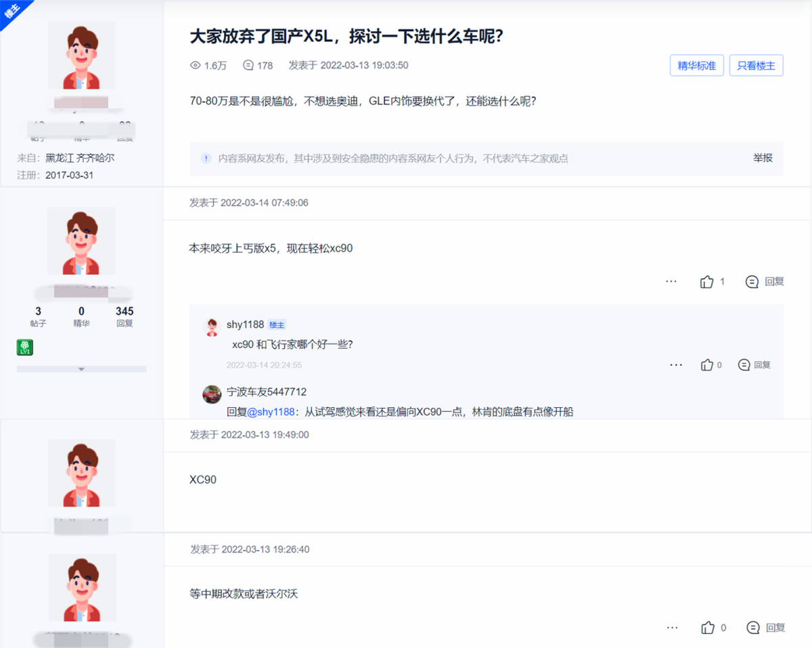Open shy1188 small avatar in sub-reply

pos(212,327)
